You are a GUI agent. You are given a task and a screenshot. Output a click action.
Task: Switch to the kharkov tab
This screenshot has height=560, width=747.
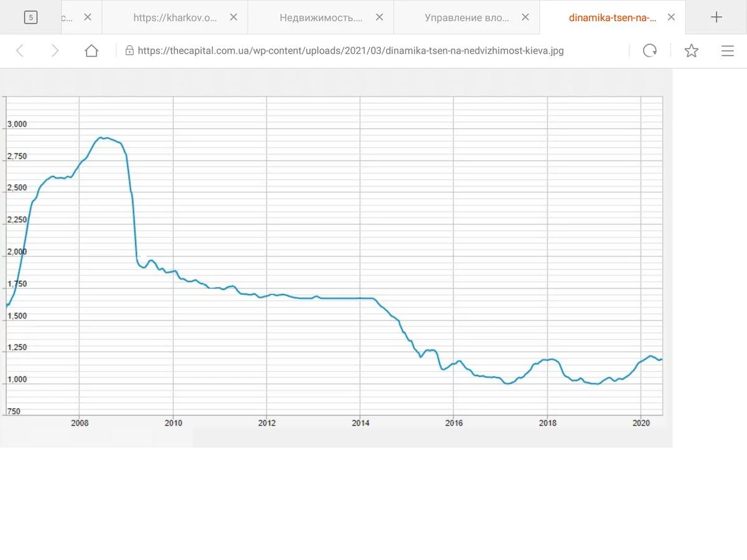tap(175, 18)
